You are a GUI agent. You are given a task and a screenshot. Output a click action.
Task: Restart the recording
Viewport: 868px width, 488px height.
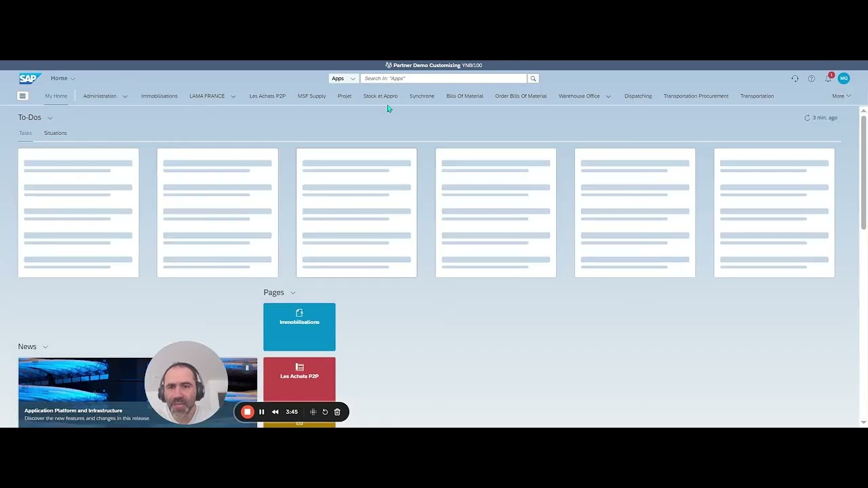pyautogui.click(x=325, y=412)
